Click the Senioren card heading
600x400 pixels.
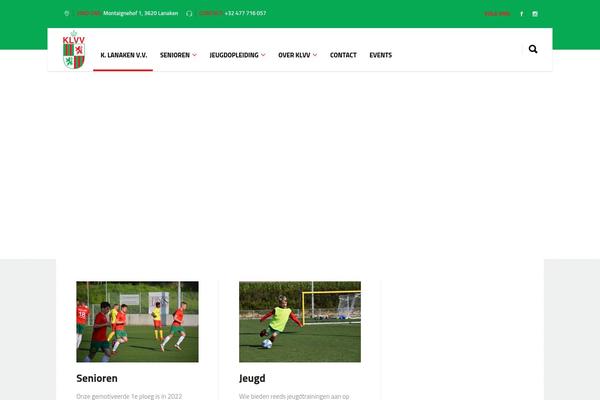pos(97,378)
